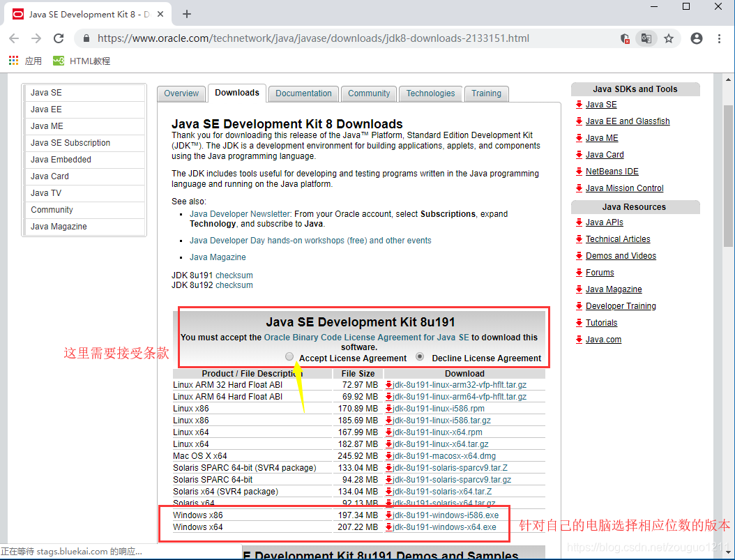Open Java Developer Day workshops link
Screen dimensions: 735x560
pyautogui.click(x=310, y=241)
